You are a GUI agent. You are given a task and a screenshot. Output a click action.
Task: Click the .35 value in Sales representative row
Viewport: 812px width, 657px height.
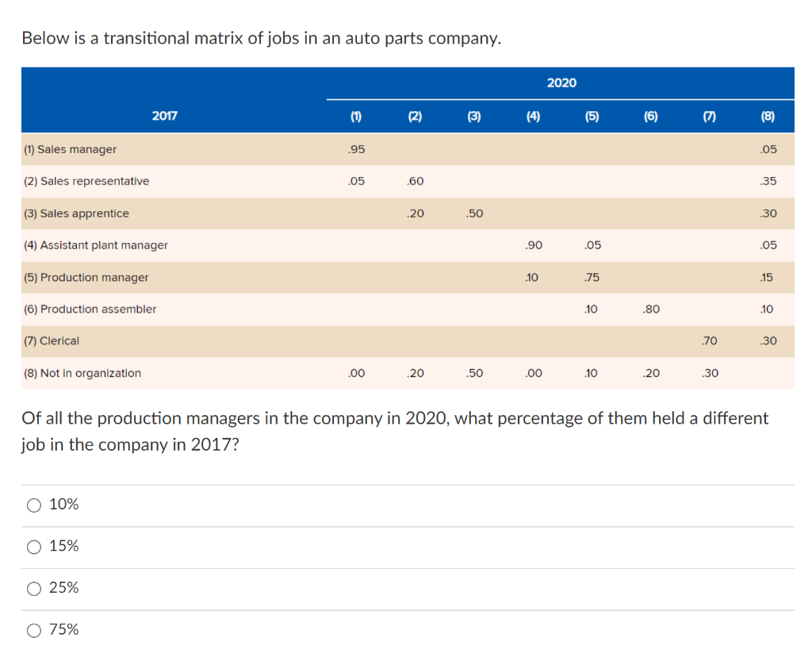click(768, 181)
